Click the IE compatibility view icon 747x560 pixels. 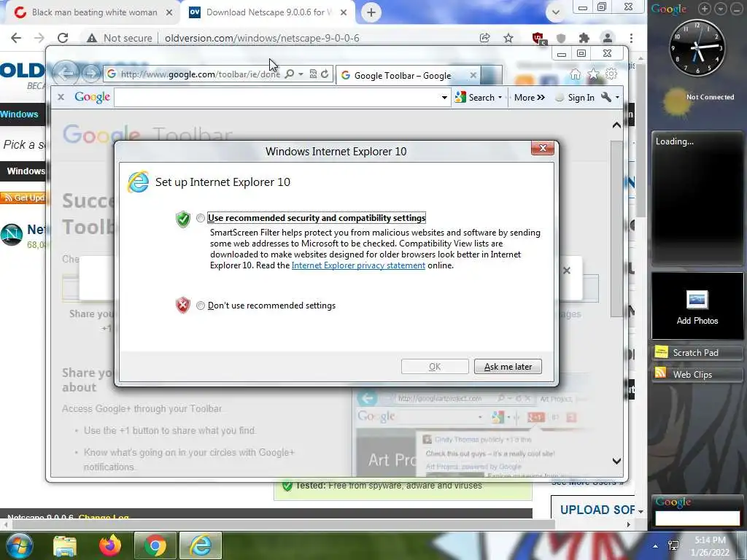pos(313,74)
